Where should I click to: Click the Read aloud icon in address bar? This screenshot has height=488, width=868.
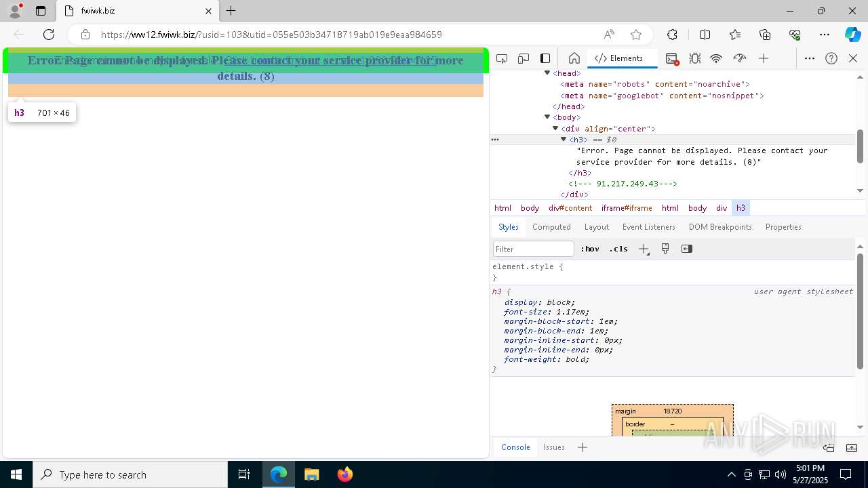[609, 35]
